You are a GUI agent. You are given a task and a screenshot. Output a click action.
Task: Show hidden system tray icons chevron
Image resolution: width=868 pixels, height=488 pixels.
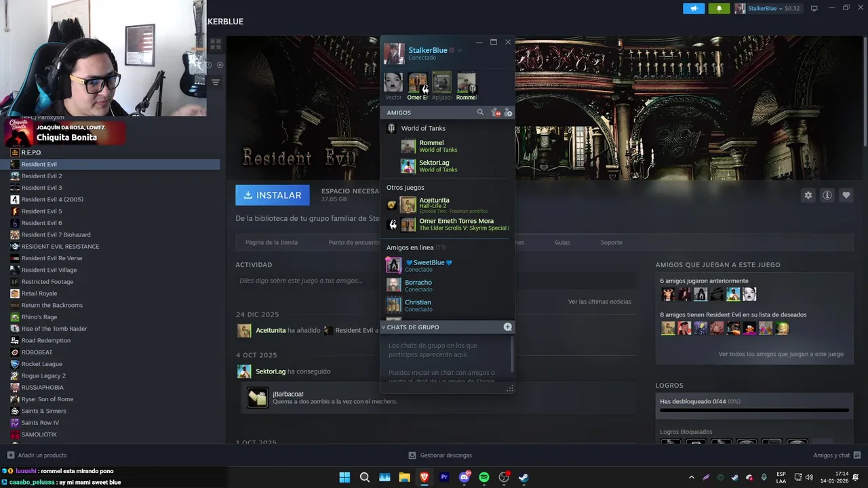coord(691,477)
